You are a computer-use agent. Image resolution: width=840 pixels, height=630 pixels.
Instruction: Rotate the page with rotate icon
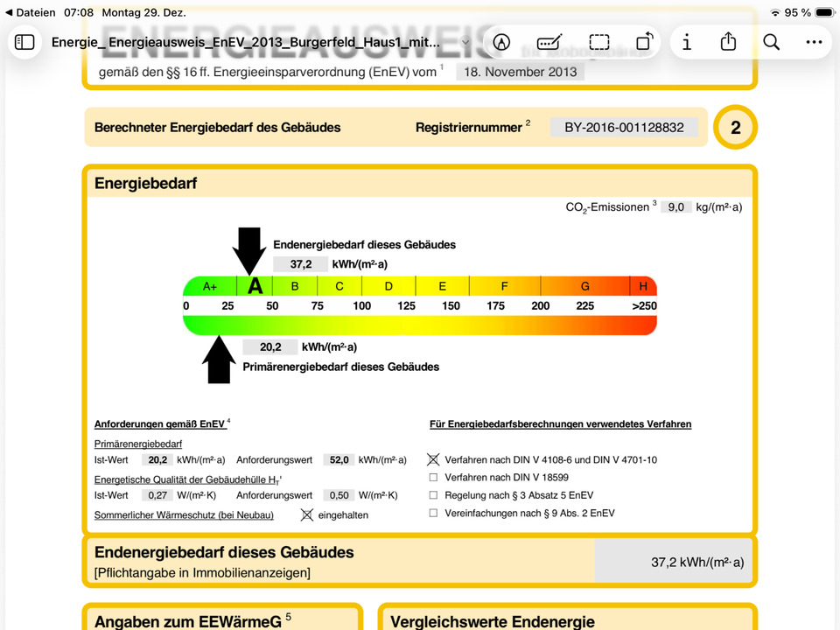644,42
